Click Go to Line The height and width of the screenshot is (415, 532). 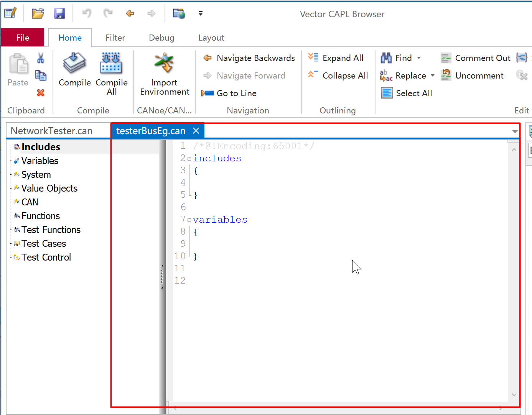point(229,93)
